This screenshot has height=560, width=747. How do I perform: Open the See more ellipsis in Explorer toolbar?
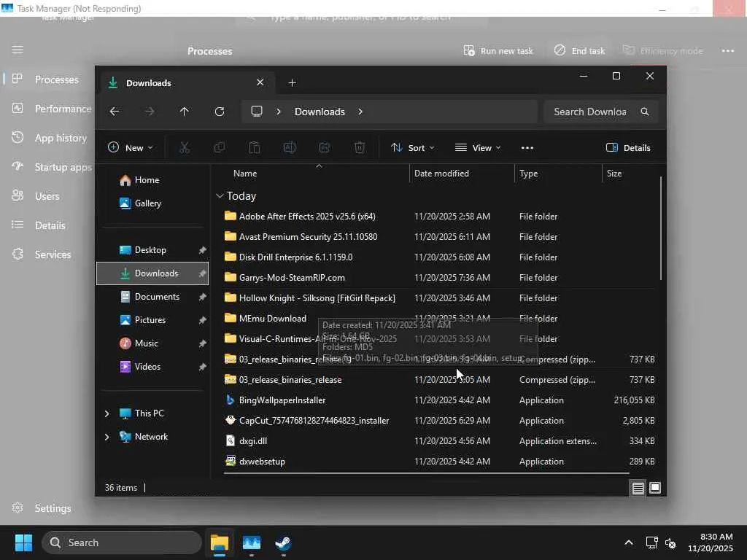point(527,147)
